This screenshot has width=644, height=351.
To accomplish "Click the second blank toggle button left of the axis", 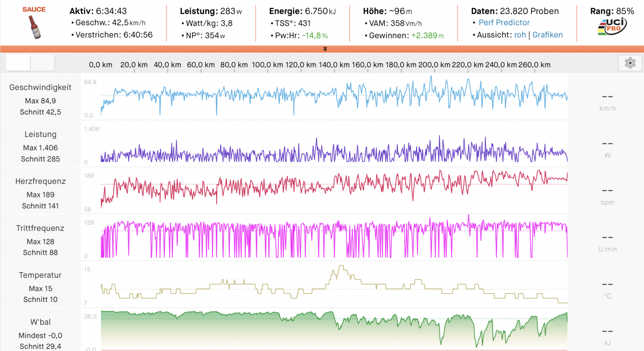I will [x=43, y=63].
